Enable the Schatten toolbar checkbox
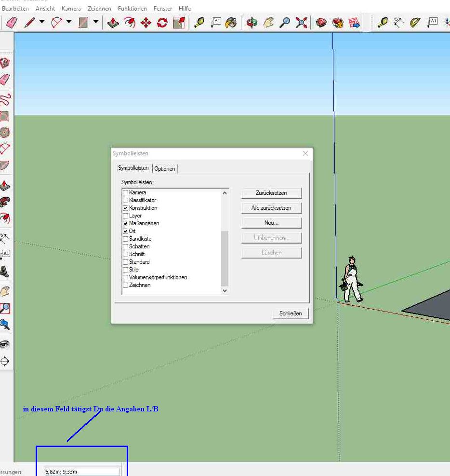This screenshot has width=450, height=476. 126,246
